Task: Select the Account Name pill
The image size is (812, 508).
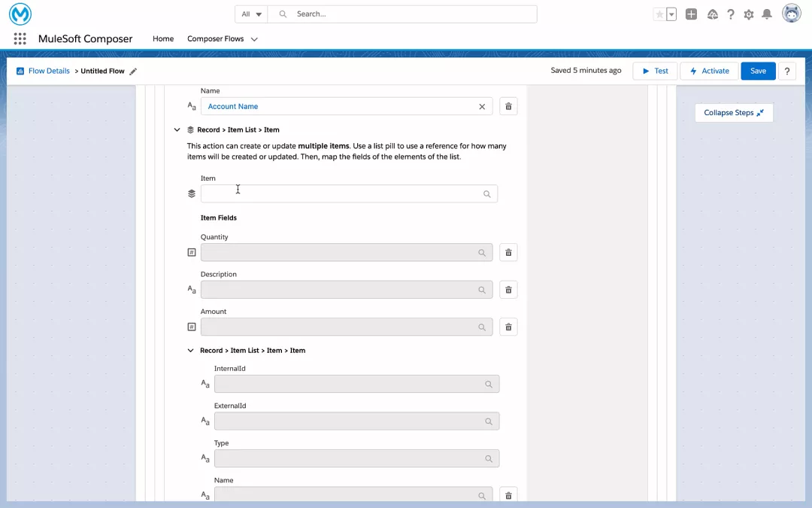Action: [233, 106]
